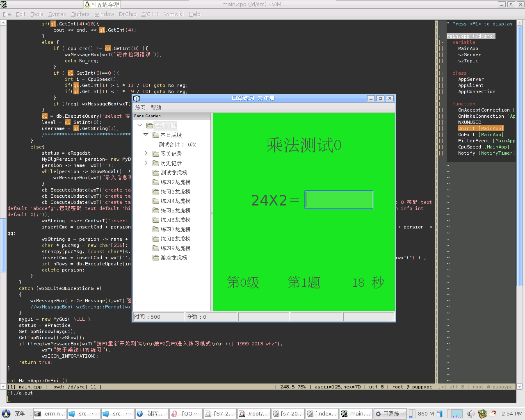Expand the 历史记录 tree node
Viewport: 525px width, 420px height.
(146, 163)
